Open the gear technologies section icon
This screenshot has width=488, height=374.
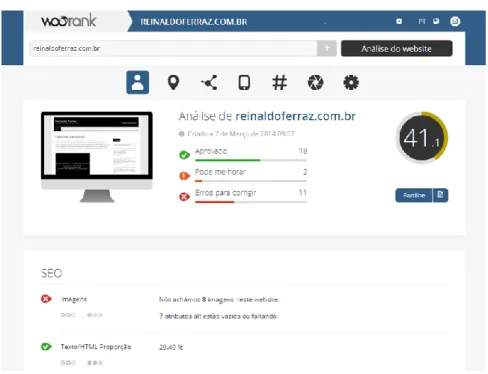point(351,82)
